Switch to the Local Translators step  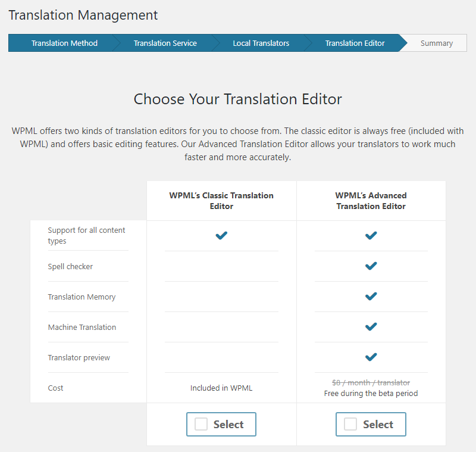261,43
